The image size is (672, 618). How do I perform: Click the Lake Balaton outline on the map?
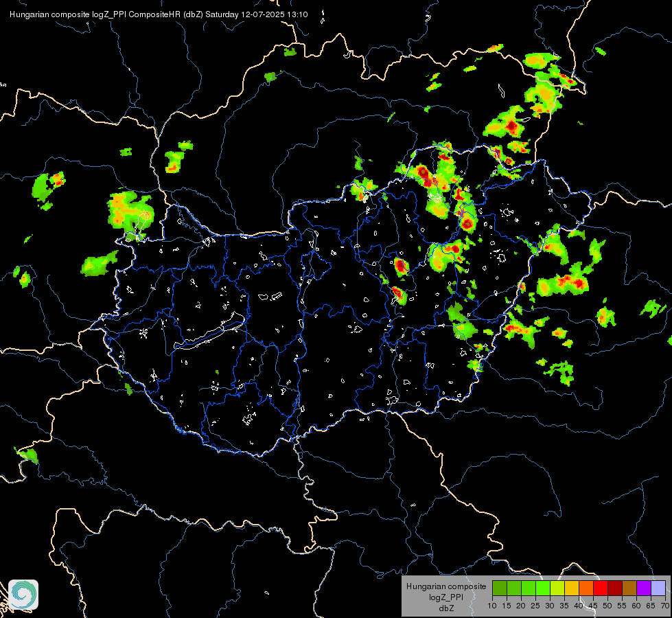click(x=210, y=331)
